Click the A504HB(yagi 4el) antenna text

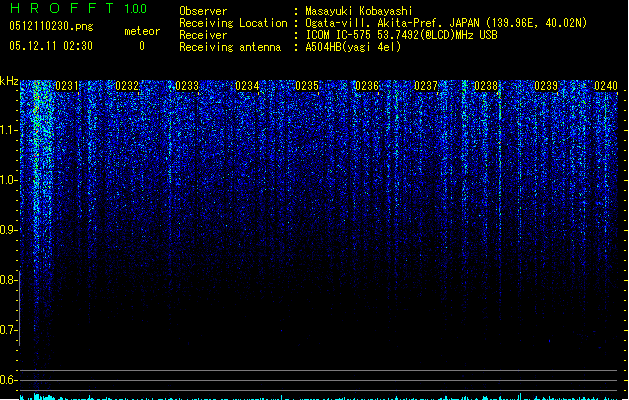(353, 47)
